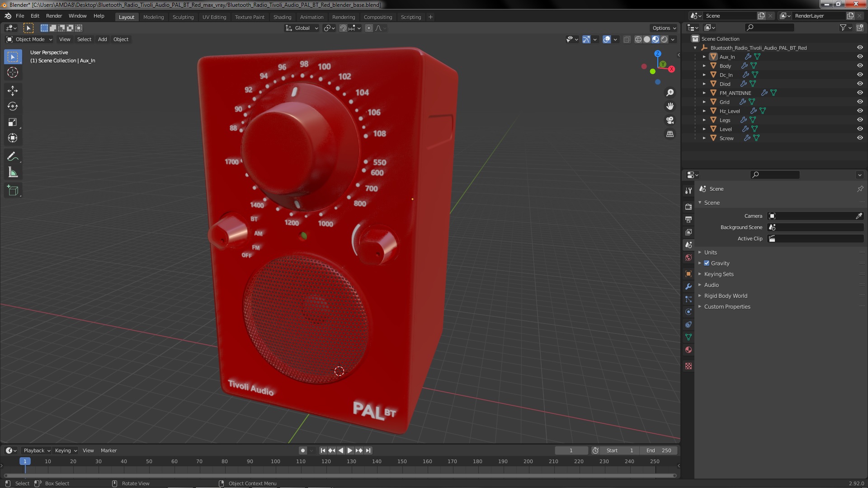868x488 pixels.
Task: Click the Marker menu in timeline
Action: [108, 450]
